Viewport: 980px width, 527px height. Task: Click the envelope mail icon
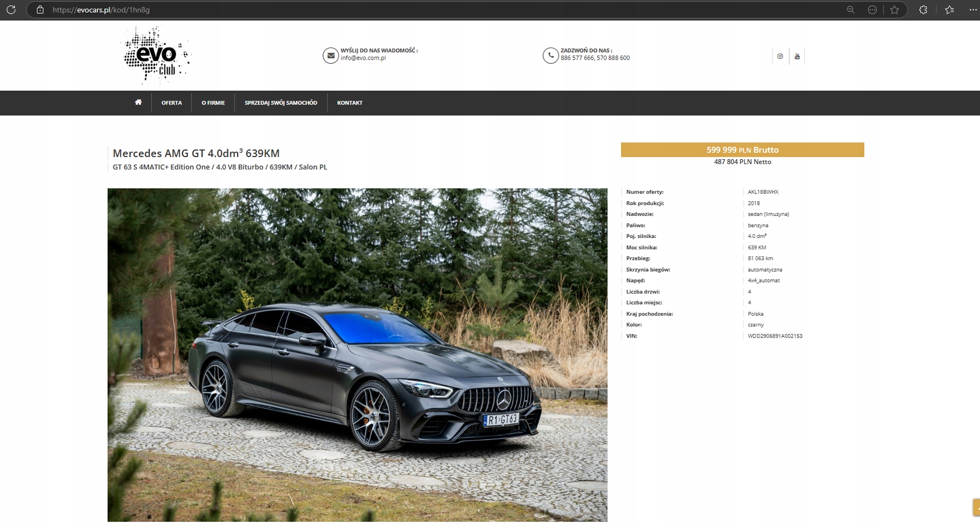[331, 55]
